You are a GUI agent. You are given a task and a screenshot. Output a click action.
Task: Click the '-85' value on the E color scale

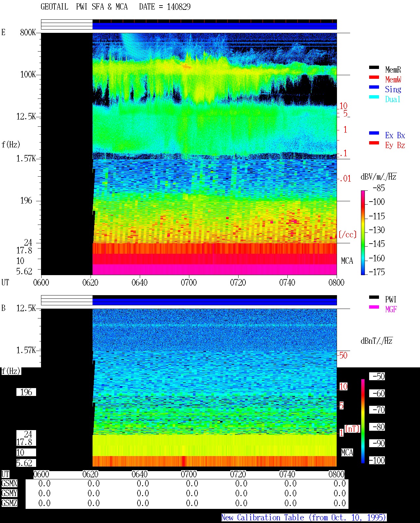tap(379, 188)
